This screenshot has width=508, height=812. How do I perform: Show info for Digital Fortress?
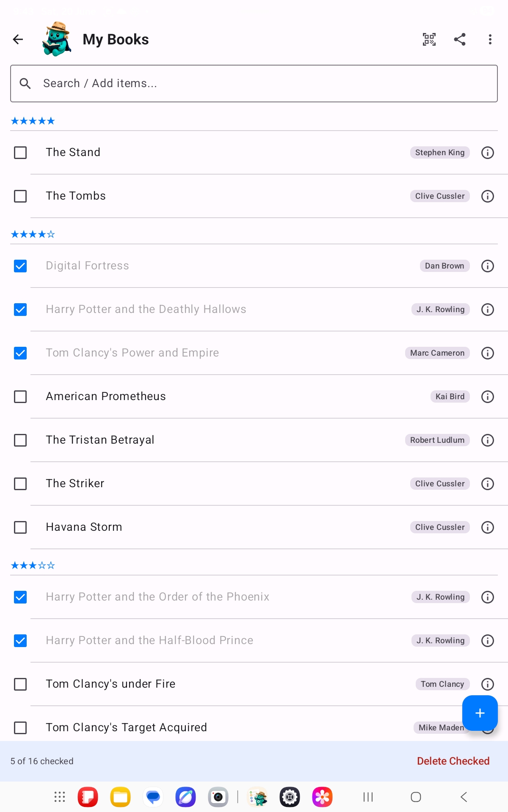click(x=488, y=266)
